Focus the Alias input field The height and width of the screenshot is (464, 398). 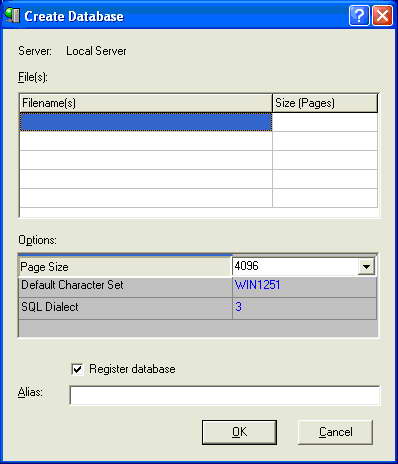point(224,395)
